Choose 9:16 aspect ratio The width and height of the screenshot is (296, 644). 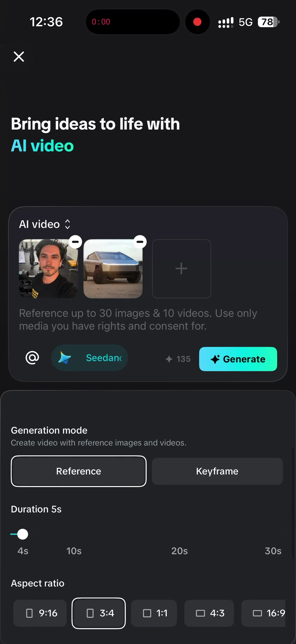point(40,613)
